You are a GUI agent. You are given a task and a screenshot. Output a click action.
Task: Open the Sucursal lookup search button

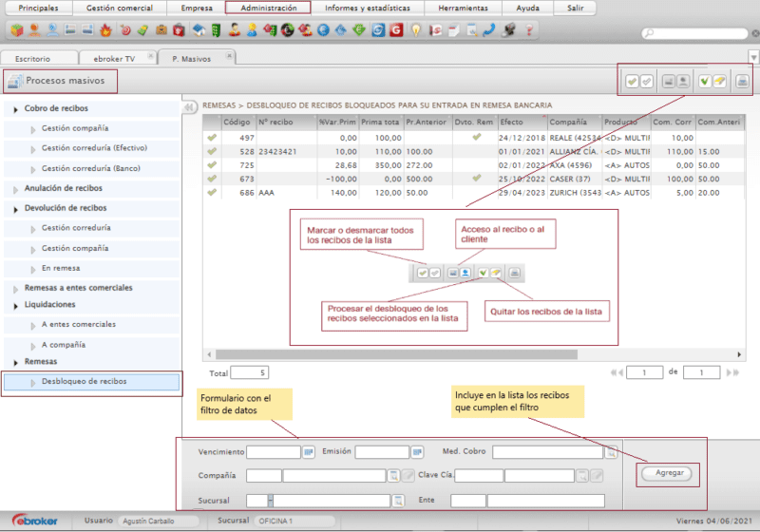[x=398, y=501]
